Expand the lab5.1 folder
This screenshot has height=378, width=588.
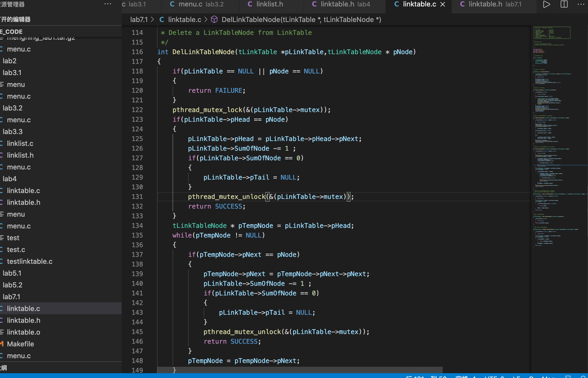click(x=12, y=273)
